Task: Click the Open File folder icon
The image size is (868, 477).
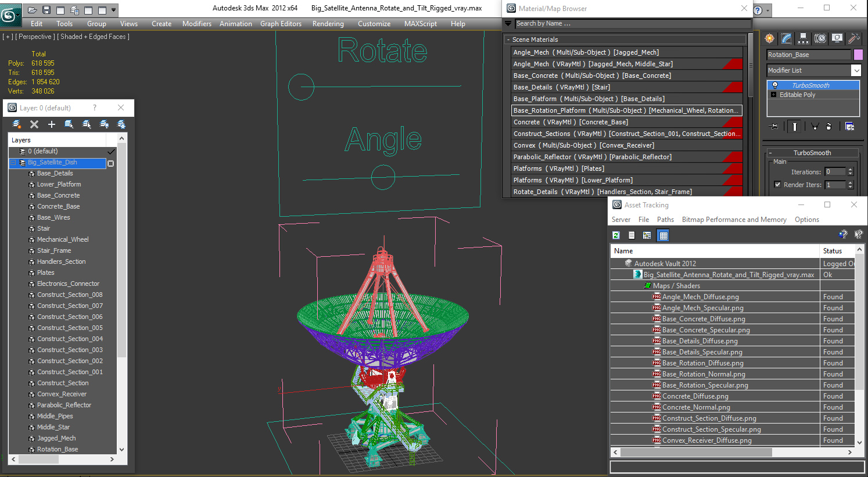Action: [33, 10]
